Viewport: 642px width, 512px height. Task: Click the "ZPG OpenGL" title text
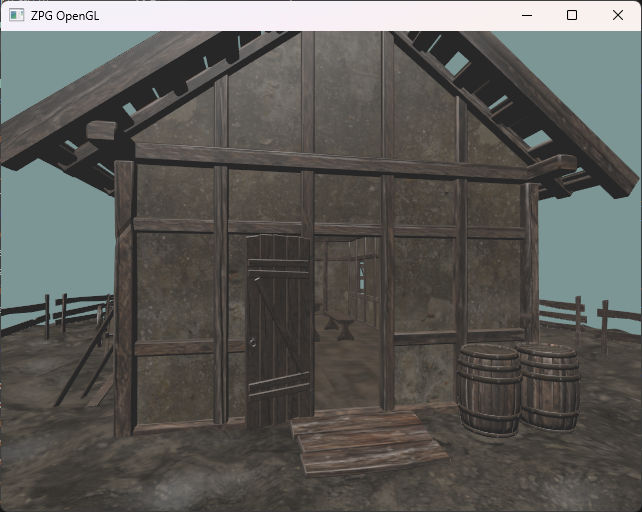click(x=65, y=16)
